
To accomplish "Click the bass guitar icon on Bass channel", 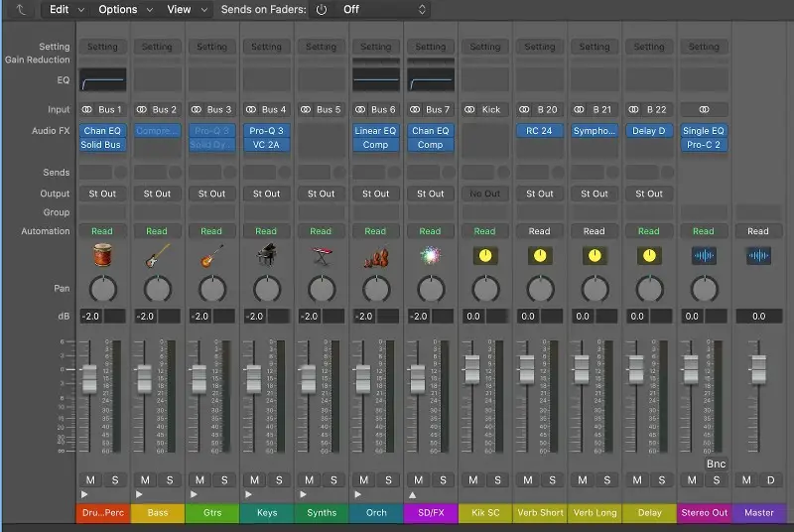I will (x=157, y=256).
